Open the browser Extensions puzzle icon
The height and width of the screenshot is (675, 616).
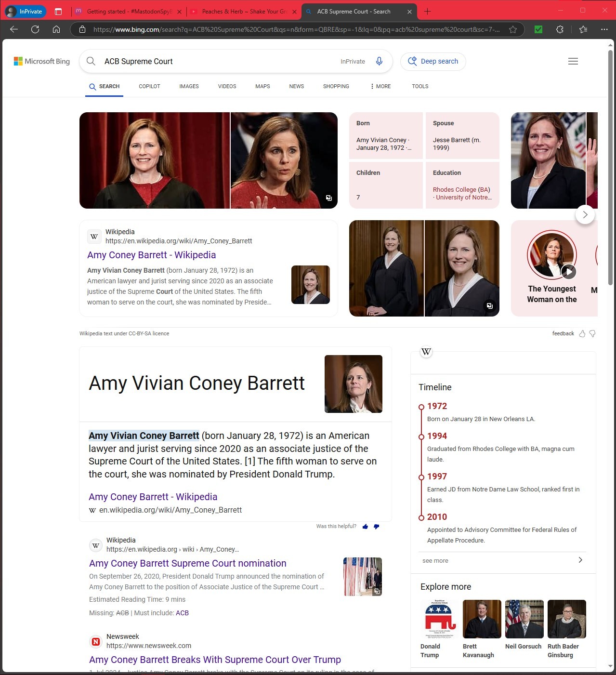tap(560, 29)
